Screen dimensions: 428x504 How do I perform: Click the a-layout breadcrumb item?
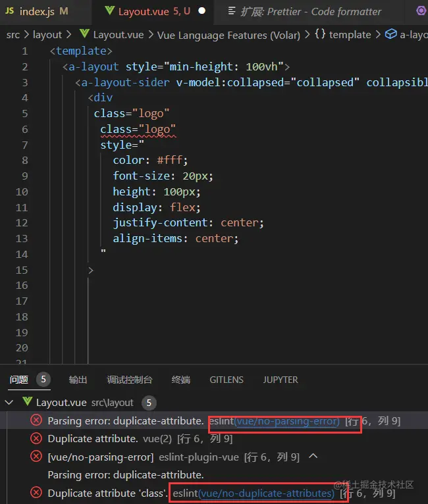tap(414, 35)
